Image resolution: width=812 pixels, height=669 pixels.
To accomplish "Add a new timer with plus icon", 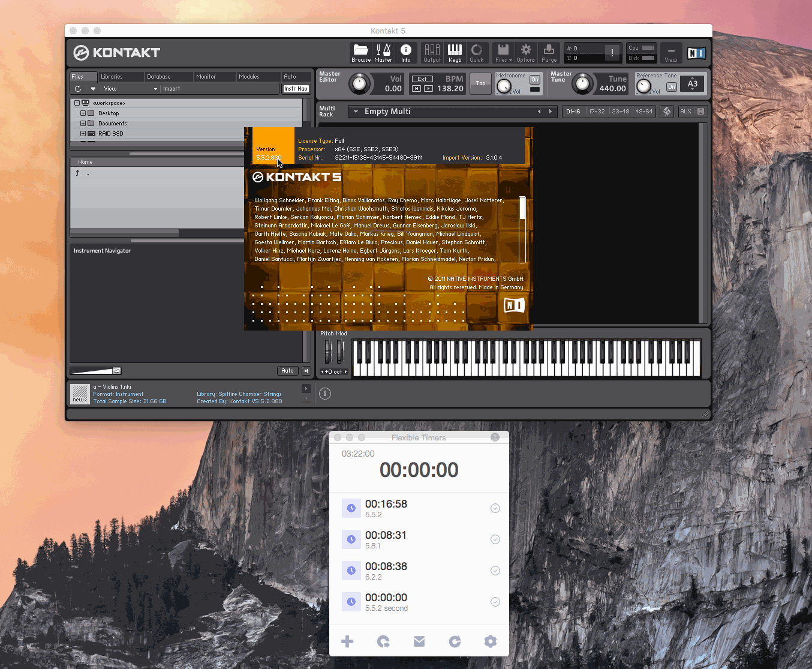I will click(347, 641).
